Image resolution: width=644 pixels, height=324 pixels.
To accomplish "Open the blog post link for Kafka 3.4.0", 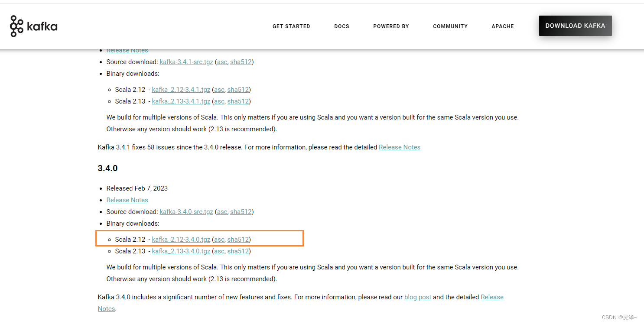I will coord(418,297).
